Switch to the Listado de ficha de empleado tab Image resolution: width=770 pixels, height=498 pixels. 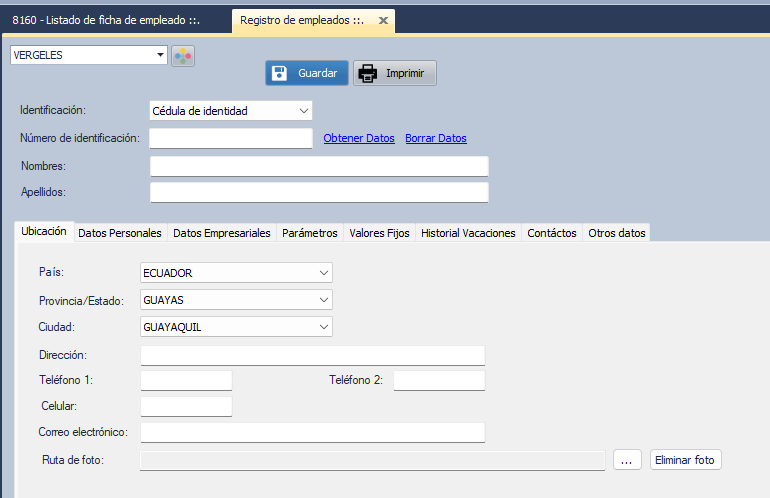click(x=113, y=20)
